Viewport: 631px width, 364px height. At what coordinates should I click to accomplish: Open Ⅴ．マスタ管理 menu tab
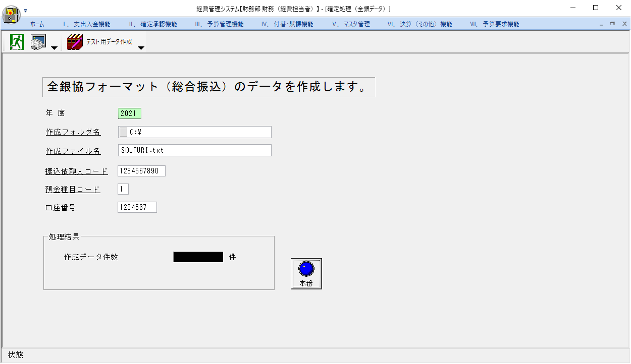(x=351, y=24)
